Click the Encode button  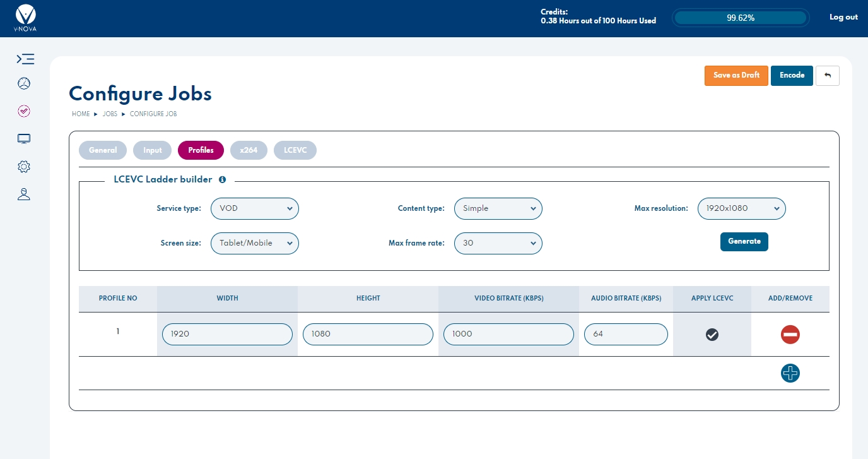pos(792,76)
